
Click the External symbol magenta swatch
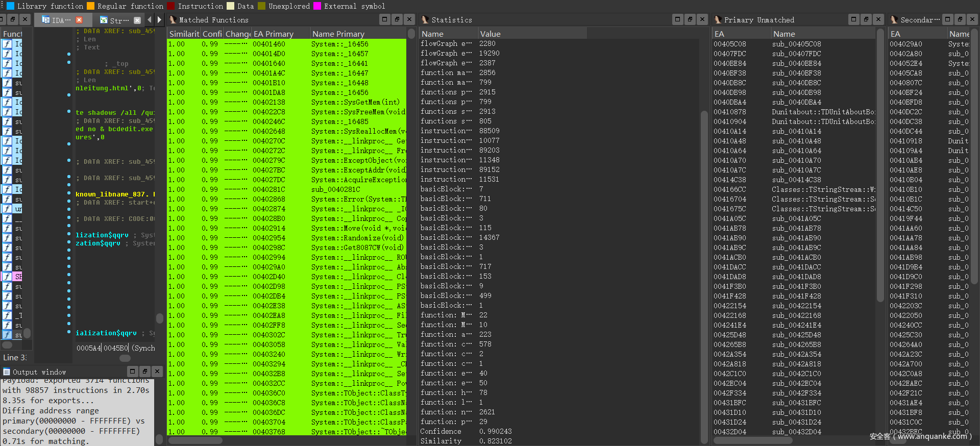coord(317,6)
